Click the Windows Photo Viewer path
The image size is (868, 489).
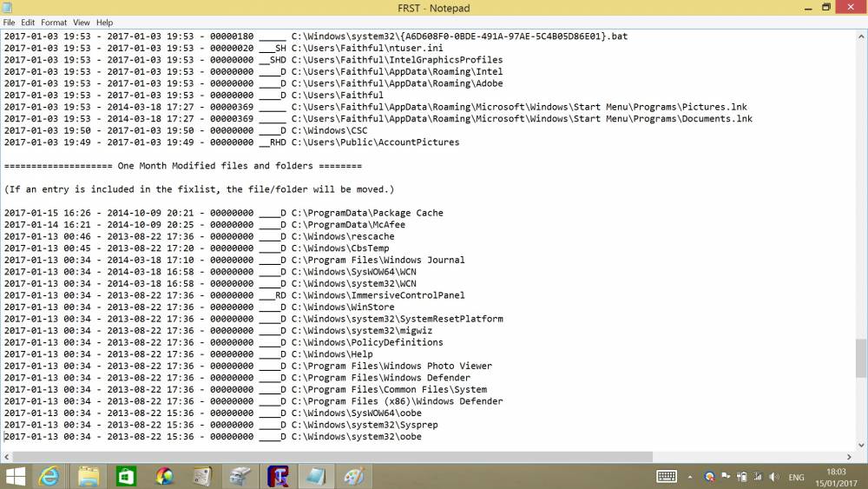[x=391, y=366]
